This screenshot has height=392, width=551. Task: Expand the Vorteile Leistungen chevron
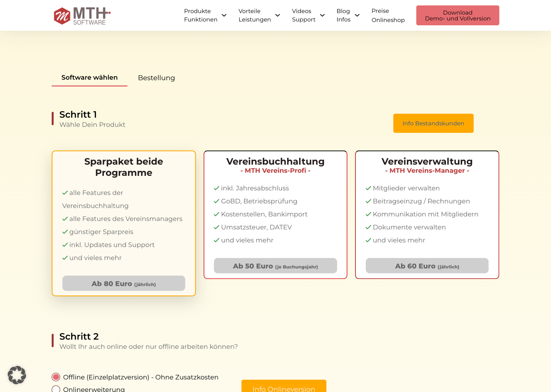click(x=278, y=15)
